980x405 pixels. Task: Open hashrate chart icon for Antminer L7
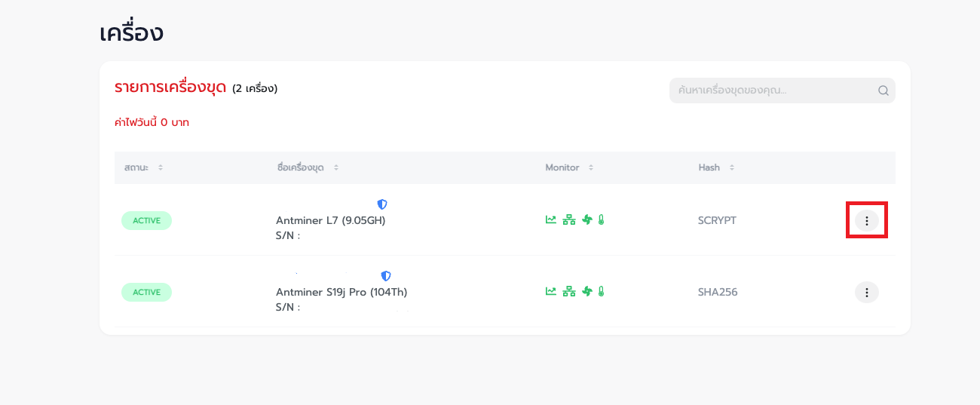[551, 219]
